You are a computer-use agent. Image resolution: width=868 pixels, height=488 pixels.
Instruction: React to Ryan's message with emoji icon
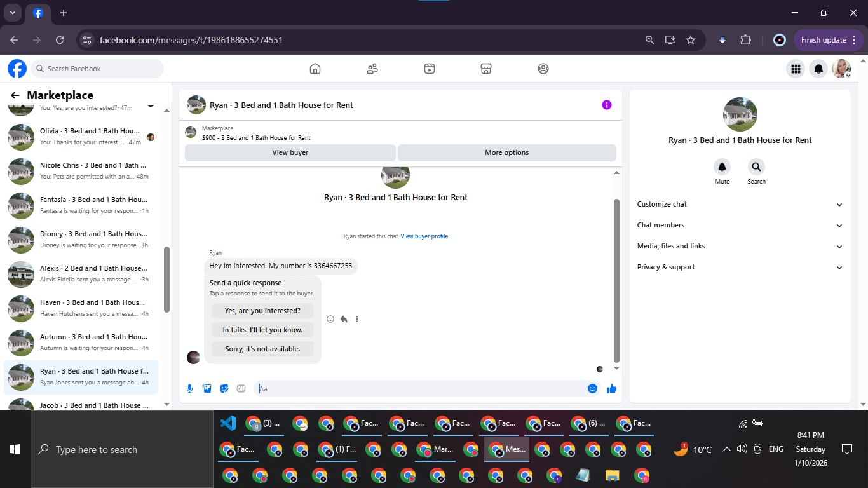pos(330,319)
